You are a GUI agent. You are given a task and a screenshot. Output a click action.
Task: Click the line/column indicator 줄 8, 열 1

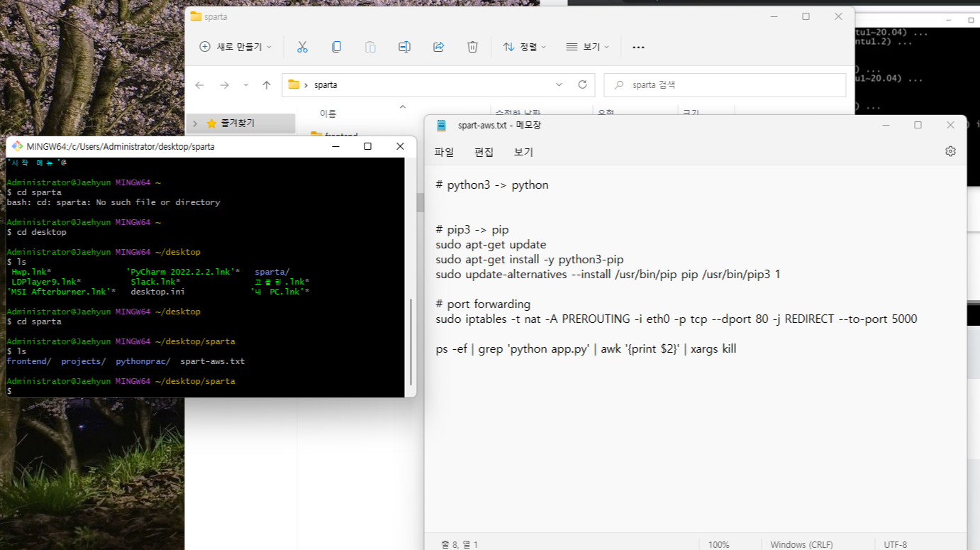pos(460,544)
